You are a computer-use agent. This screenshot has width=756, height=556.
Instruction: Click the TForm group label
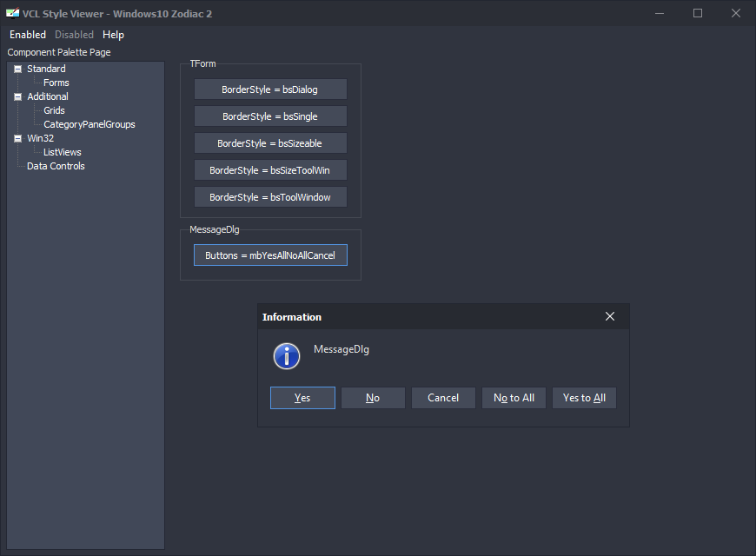coord(203,63)
